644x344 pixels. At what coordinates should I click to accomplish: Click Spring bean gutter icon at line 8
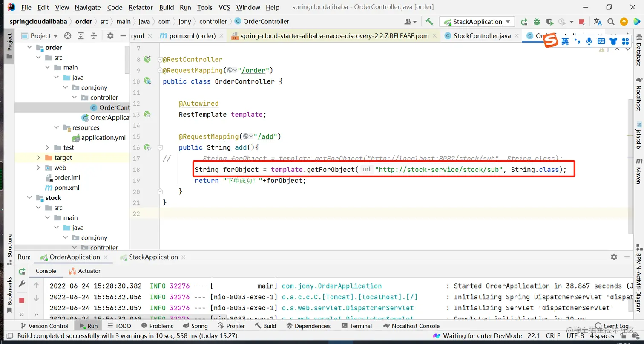tap(147, 59)
